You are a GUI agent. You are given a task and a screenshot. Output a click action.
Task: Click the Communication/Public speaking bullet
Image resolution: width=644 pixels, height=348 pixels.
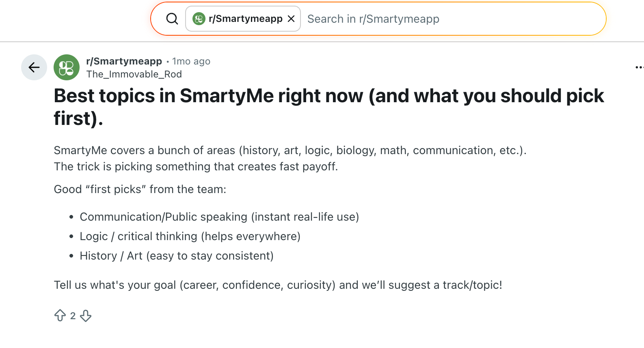pos(219,217)
